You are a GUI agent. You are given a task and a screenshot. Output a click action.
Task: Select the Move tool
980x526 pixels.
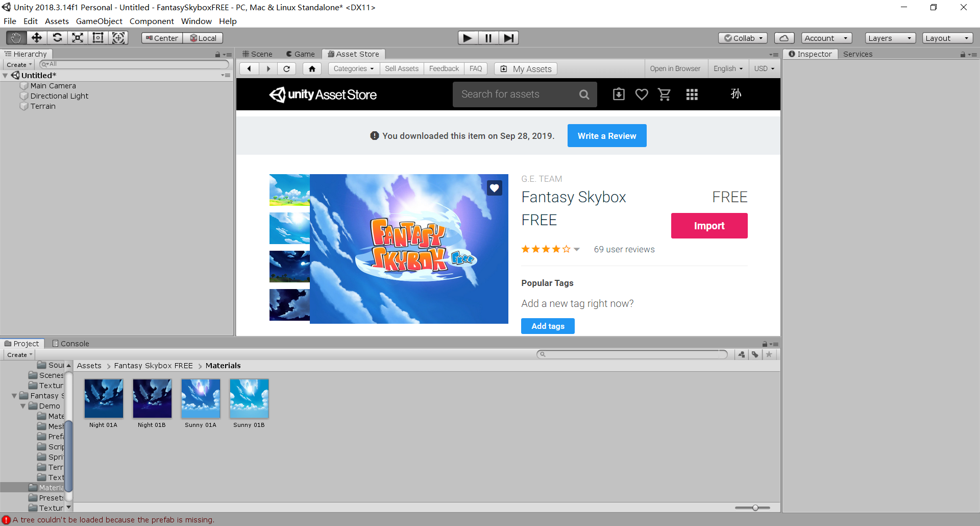tap(36, 37)
